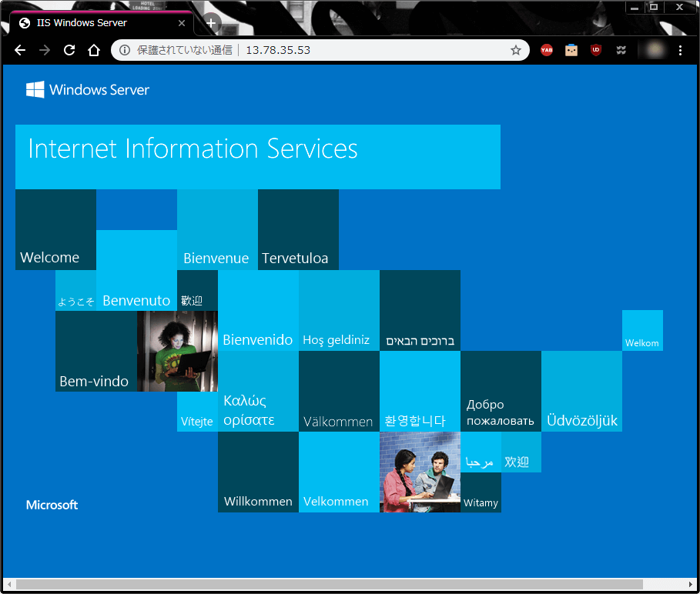The width and height of the screenshot is (700, 594).
Task: Click the 欢迎 tile
Action: 521,452
